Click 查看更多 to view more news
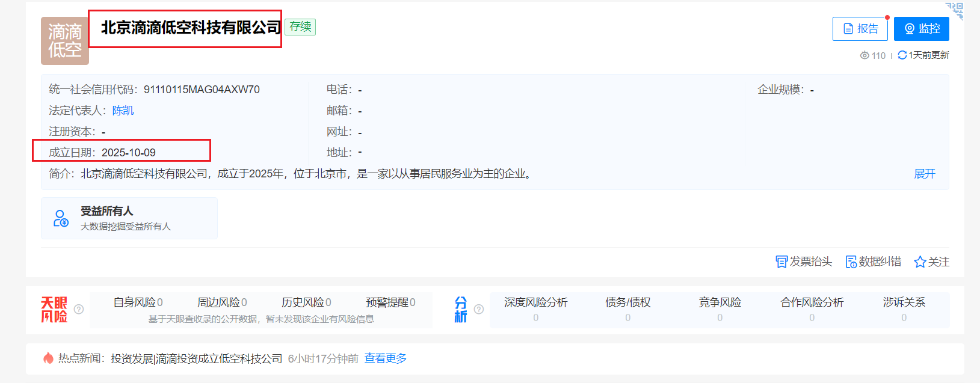 coord(385,358)
